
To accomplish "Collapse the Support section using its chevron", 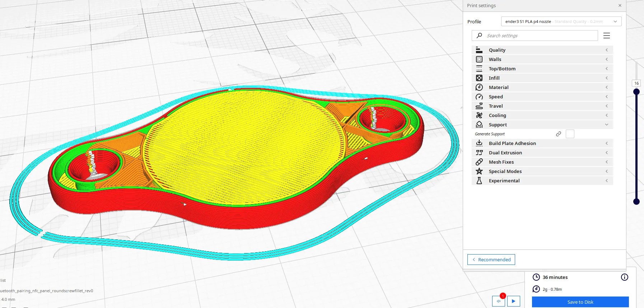I will [x=607, y=125].
